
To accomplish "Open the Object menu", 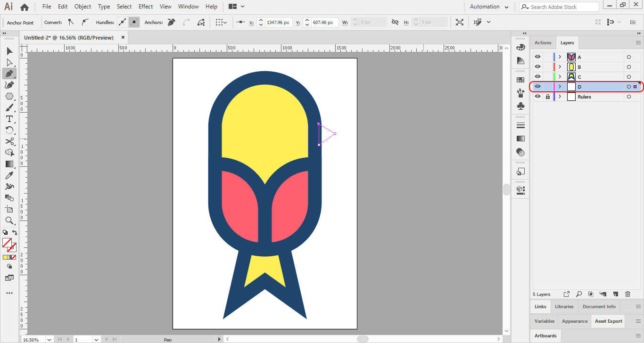I will [83, 7].
